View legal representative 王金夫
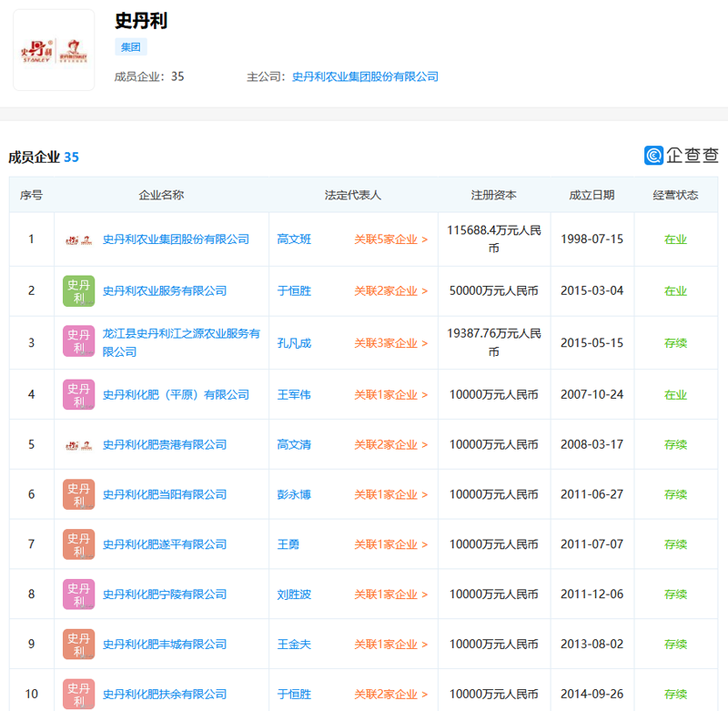This screenshot has width=728, height=711. [294, 645]
